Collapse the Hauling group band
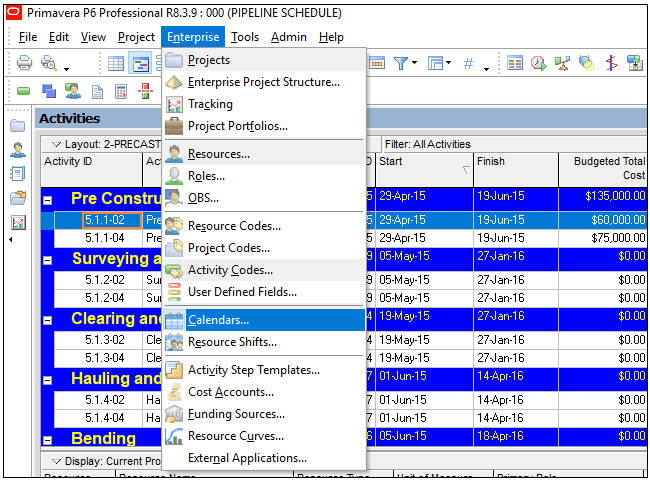This screenshot has width=650, height=481. click(48, 380)
